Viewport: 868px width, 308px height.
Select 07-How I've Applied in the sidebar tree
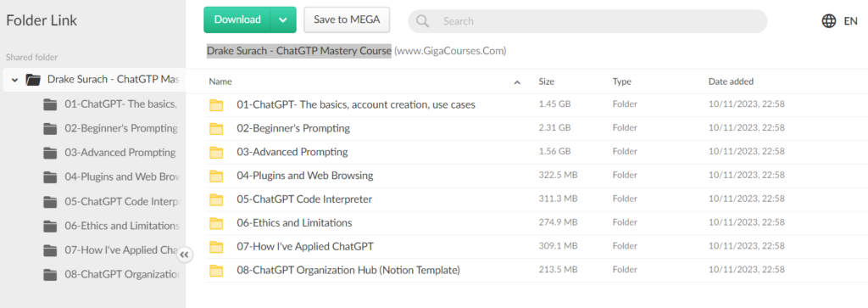click(120, 249)
